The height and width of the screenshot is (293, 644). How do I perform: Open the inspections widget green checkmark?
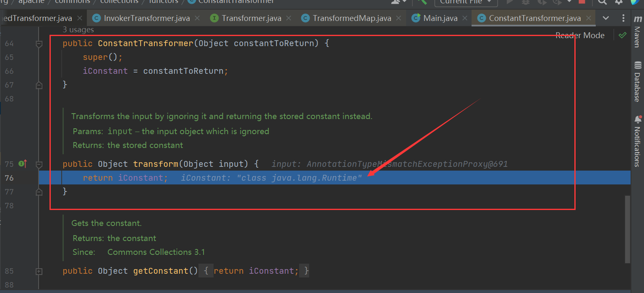pyautogui.click(x=623, y=35)
